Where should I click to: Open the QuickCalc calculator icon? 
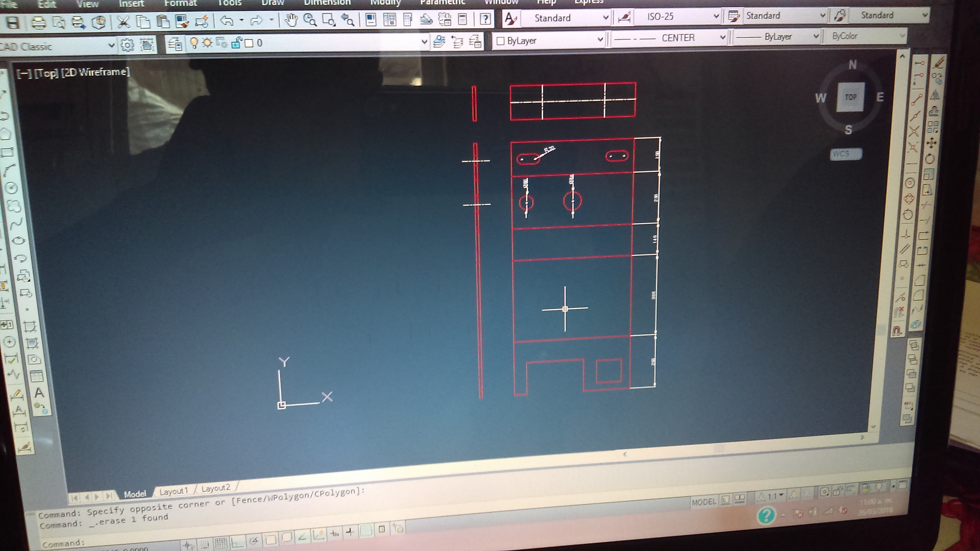click(x=463, y=19)
